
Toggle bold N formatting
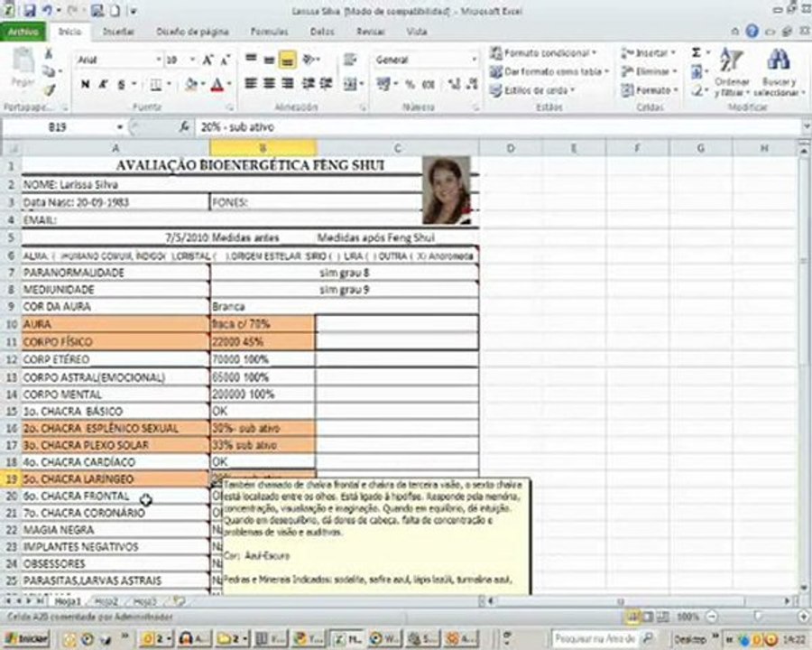[x=86, y=84]
